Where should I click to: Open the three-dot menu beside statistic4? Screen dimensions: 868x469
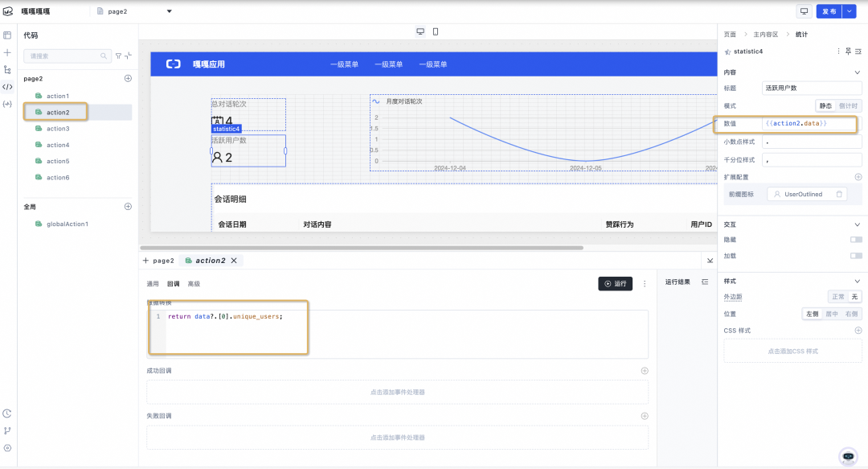point(838,51)
